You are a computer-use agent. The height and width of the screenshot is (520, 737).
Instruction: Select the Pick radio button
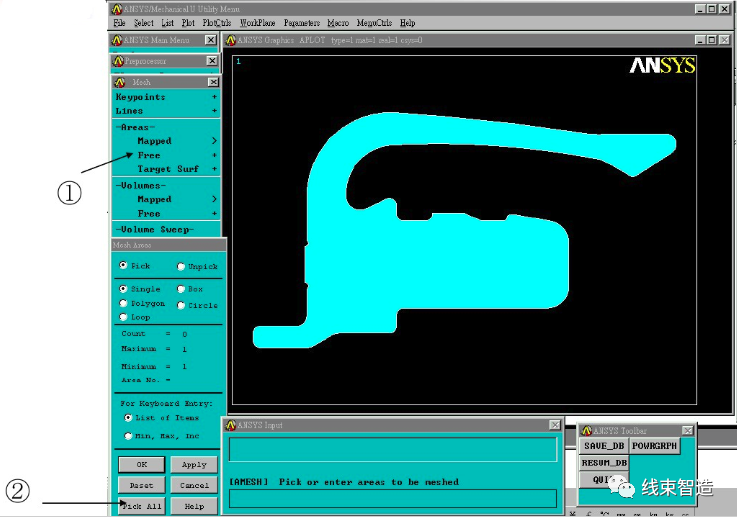tap(123, 265)
